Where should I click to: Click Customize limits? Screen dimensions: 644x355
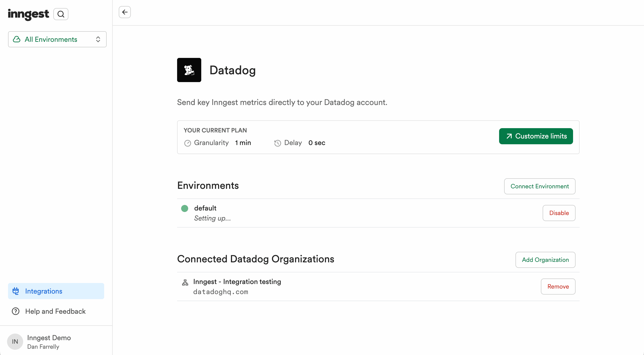point(536,136)
